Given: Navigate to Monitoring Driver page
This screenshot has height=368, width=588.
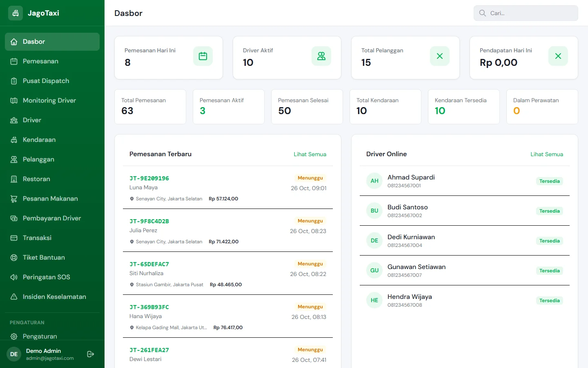Looking at the screenshot, I should [52, 101].
